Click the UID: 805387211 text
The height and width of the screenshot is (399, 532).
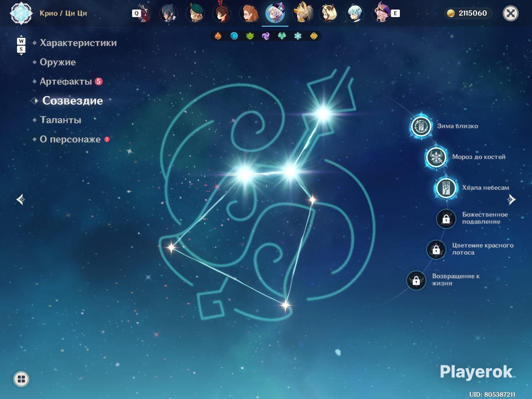492,394
